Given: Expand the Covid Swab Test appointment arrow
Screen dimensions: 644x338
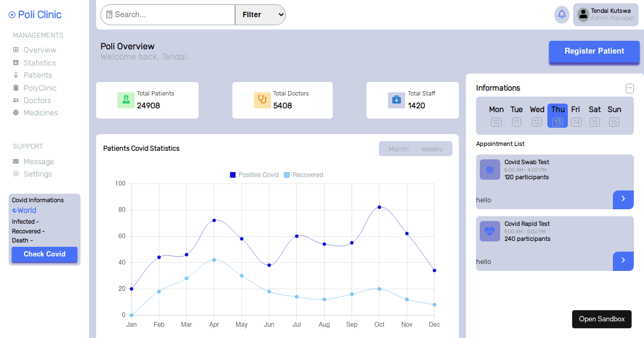Looking at the screenshot, I should coord(623,200).
